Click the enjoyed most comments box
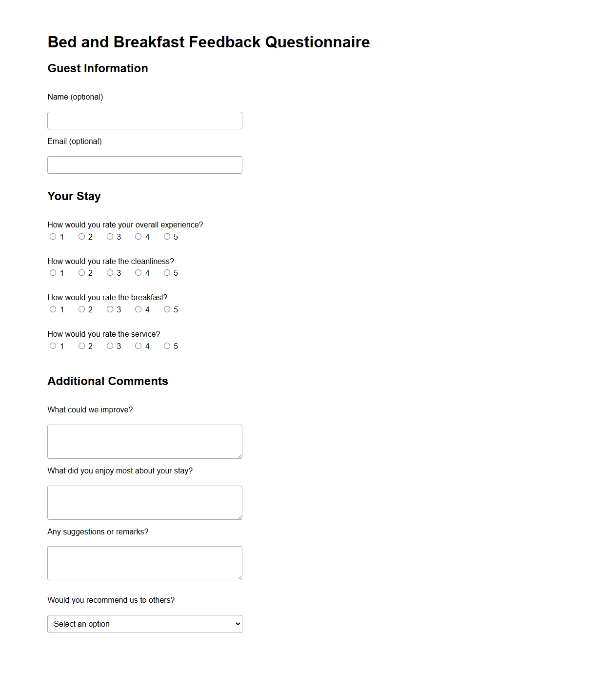 point(144,502)
